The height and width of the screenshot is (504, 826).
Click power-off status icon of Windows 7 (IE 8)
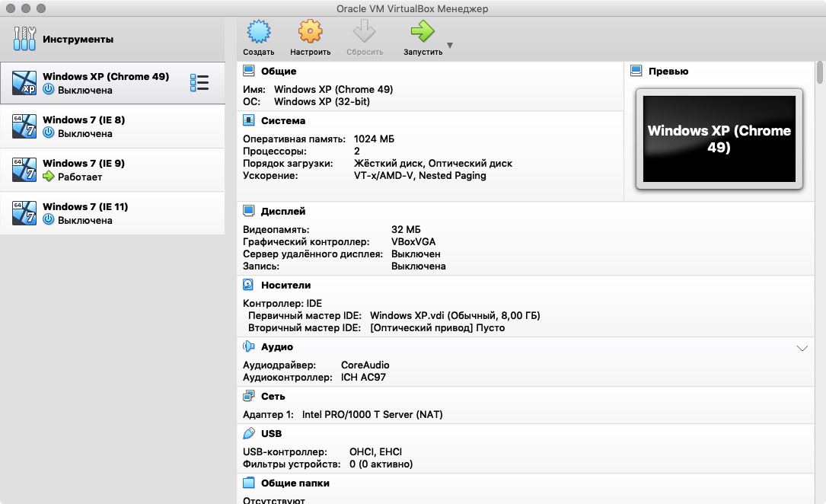pyautogui.click(x=49, y=132)
